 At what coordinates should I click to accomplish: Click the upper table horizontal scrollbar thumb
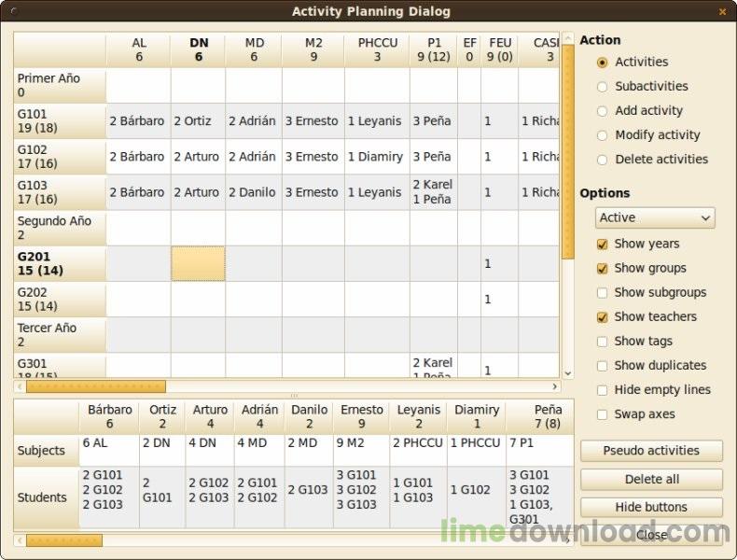96,386
